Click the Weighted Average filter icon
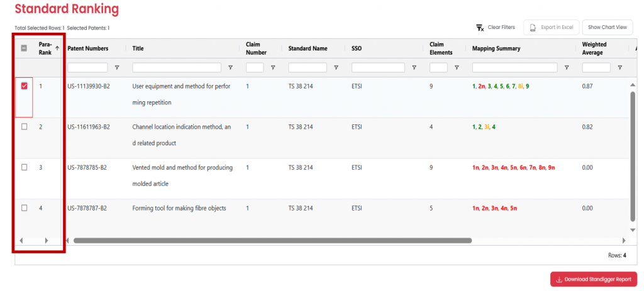The image size is (644, 291). point(619,67)
